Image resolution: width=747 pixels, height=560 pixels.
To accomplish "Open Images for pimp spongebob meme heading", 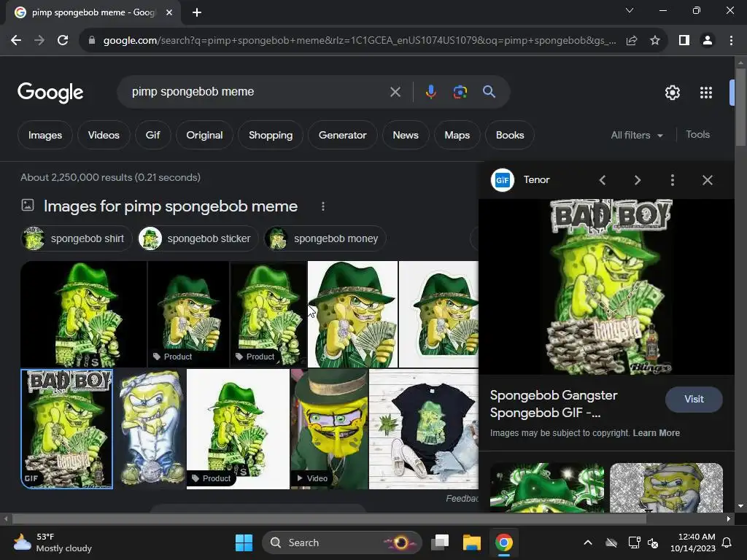I will coord(171,206).
